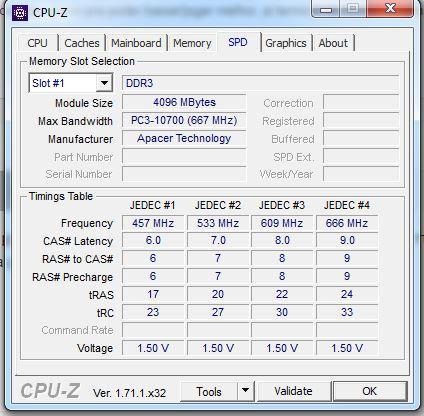The height and width of the screenshot is (416, 424).
Task: Confirm with the OK button
Action: 370,391
